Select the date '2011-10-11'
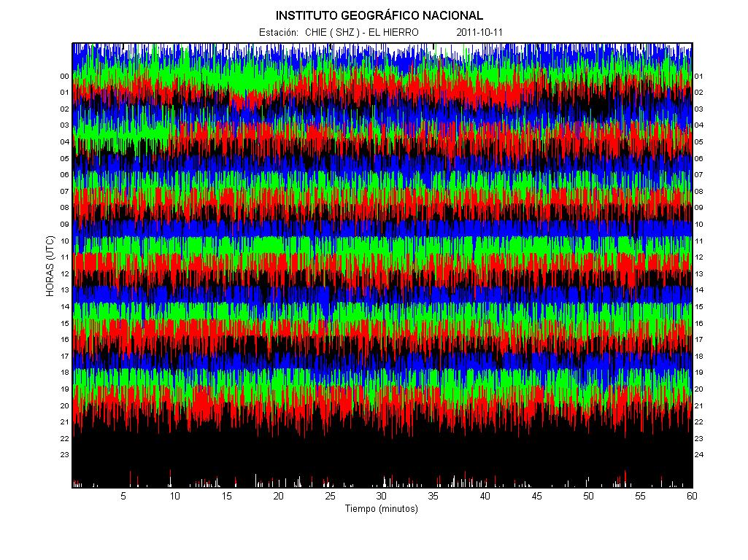The image size is (748, 560). click(x=479, y=32)
